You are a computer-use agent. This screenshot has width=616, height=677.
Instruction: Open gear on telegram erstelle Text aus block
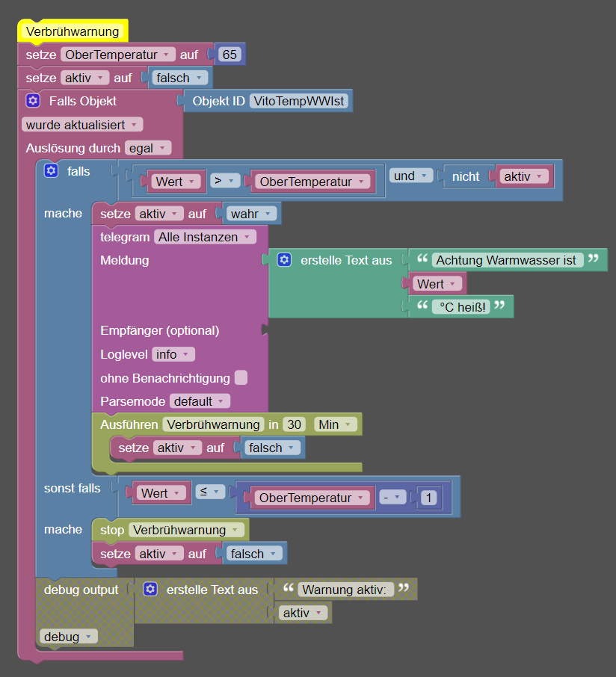click(284, 259)
